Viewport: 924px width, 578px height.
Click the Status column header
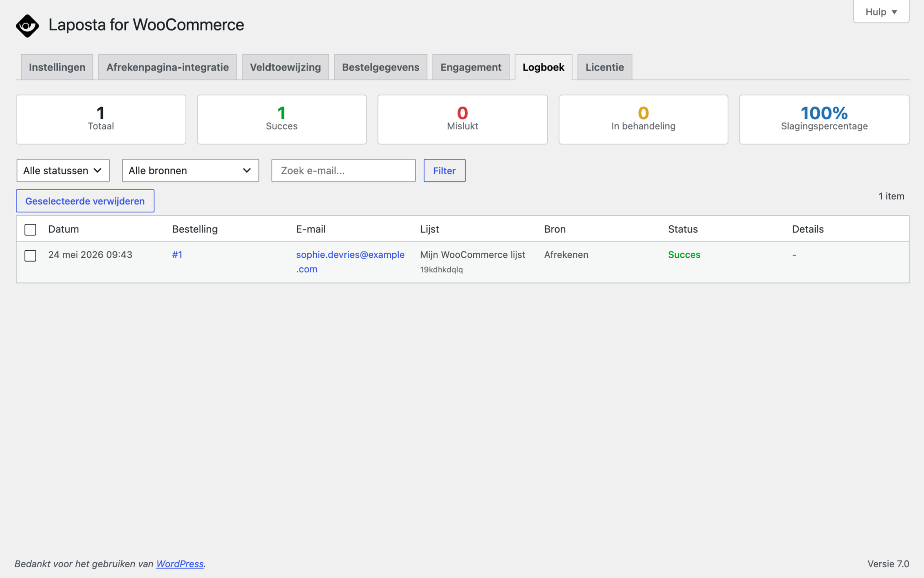[x=683, y=229]
